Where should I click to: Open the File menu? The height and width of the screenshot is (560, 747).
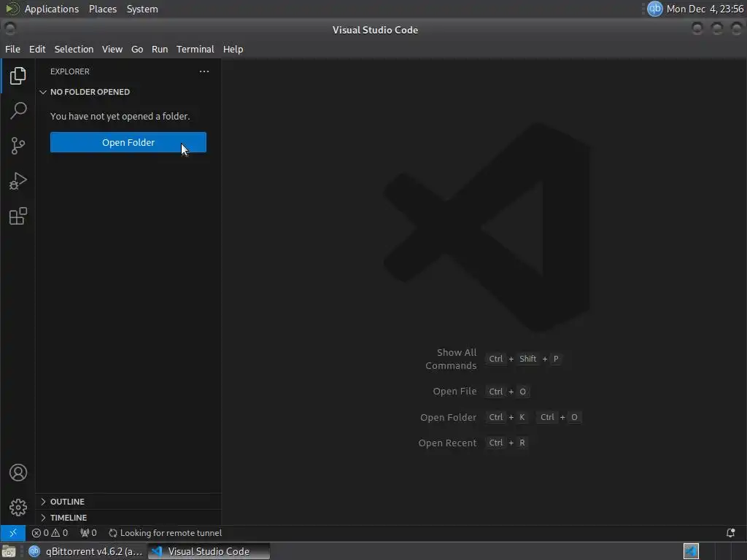[12, 49]
